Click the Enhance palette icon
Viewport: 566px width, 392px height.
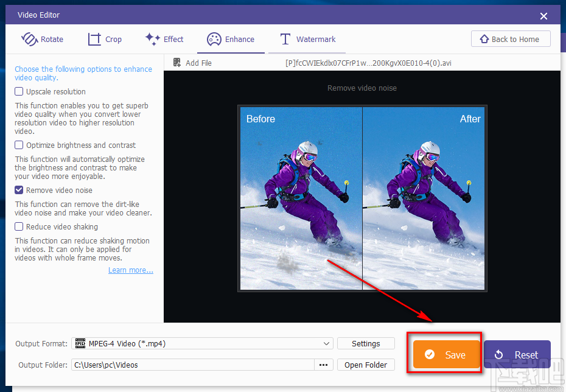point(214,39)
